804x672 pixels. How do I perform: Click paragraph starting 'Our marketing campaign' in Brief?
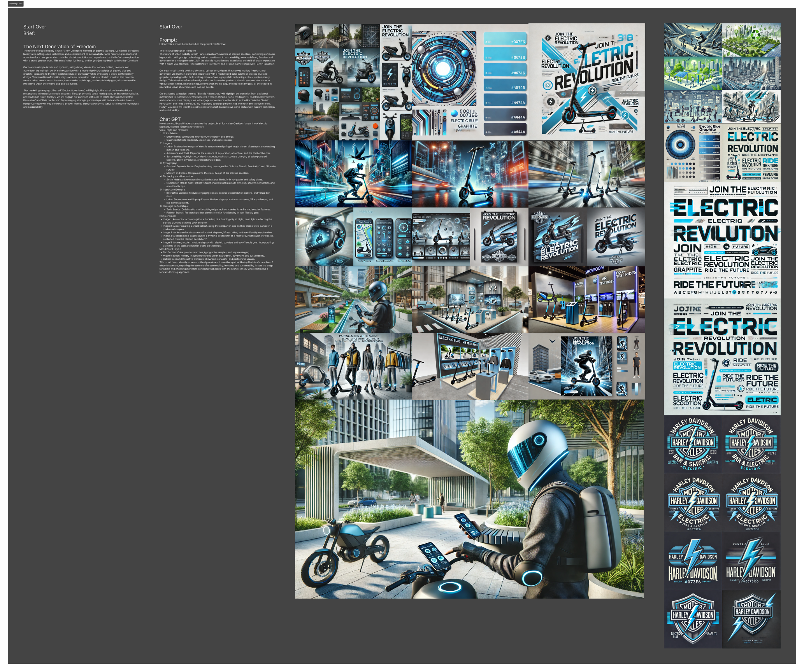pyautogui.click(x=81, y=99)
